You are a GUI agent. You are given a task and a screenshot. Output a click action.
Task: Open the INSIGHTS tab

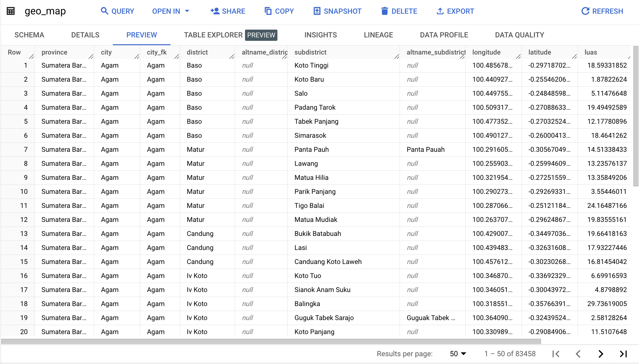pos(321,35)
